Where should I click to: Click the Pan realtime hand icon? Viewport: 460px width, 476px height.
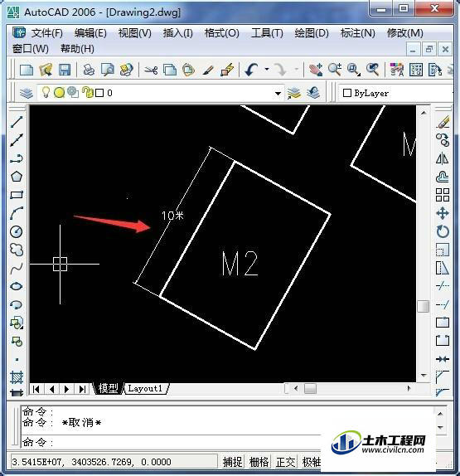pyautogui.click(x=316, y=70)
